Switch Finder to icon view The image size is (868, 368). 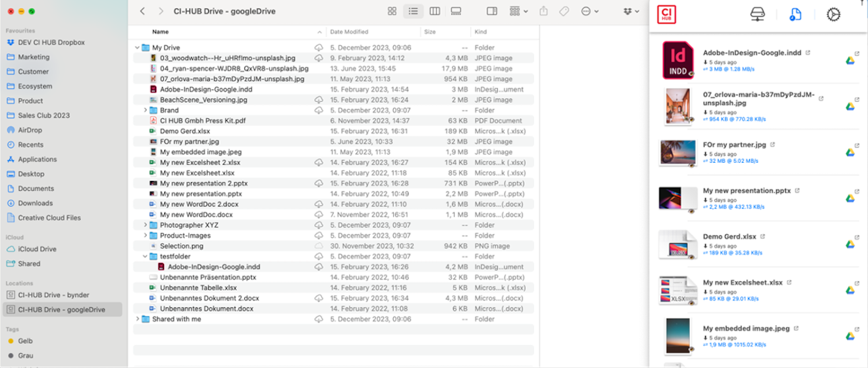point(392,11)
